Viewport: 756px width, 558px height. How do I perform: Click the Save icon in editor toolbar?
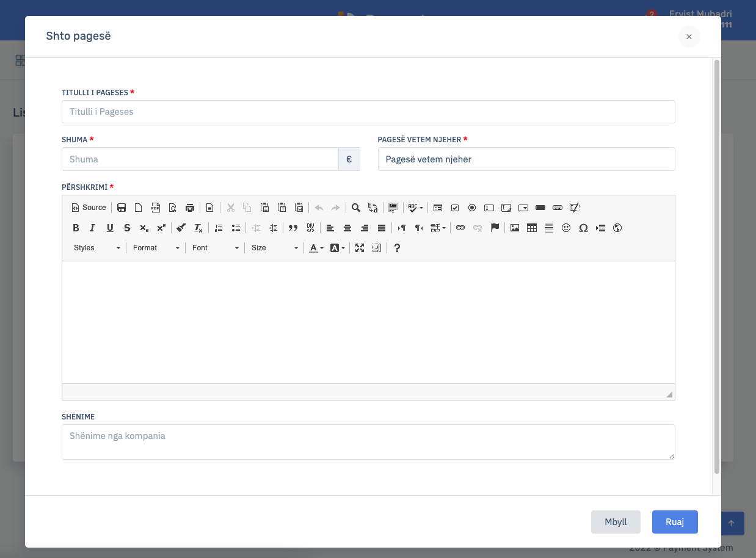pyautogui.click(x=122, y=208)
